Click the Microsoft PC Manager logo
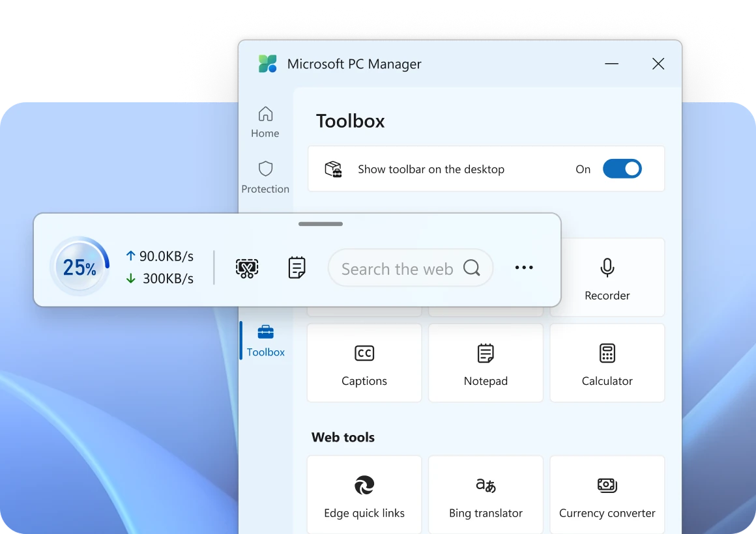756x534 pixels. click(x=269, y=63)
